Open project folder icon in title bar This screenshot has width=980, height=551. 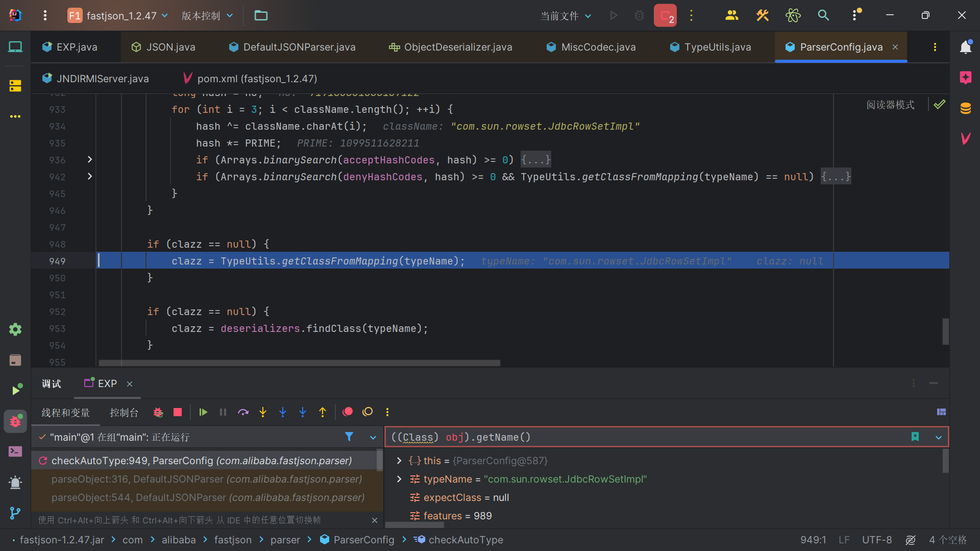(261, 16)
